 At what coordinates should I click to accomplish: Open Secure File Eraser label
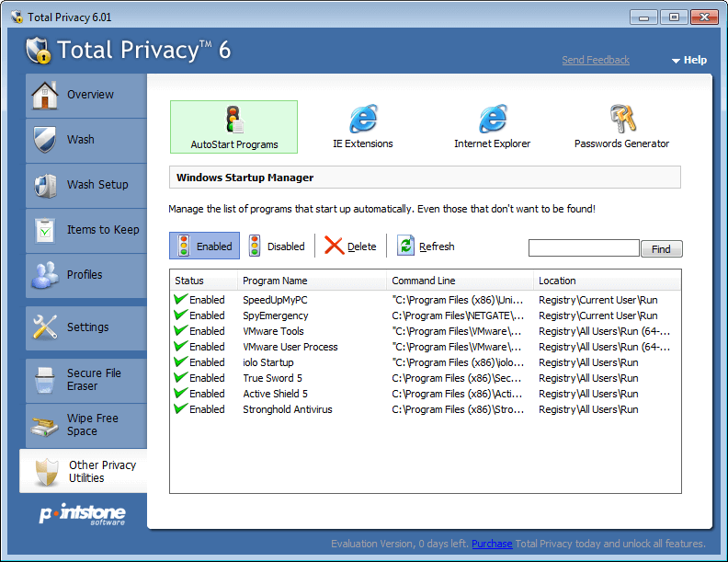click(94, 380)
